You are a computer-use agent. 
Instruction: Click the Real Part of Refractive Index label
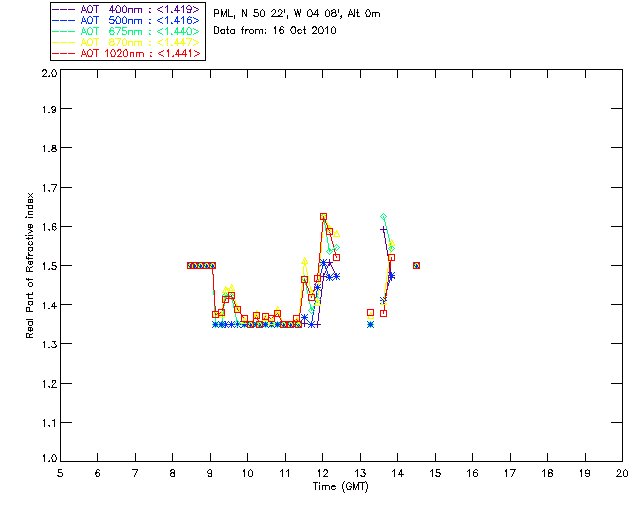coord(29,265)
